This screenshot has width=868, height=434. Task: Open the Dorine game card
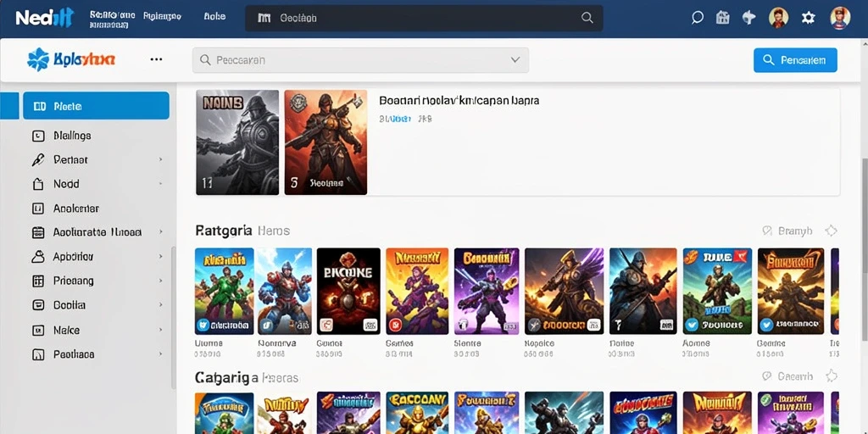(x=643, y=292)
